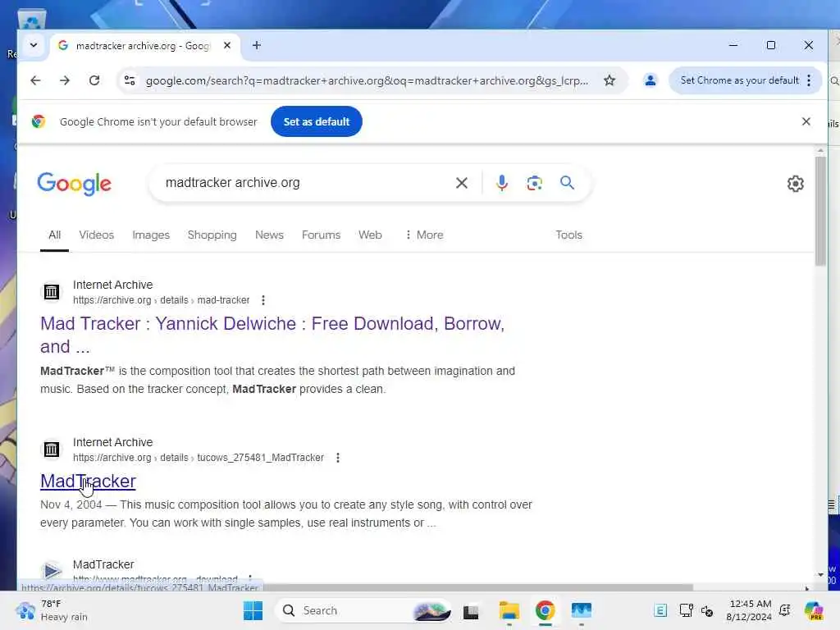The height and width of the screenshot is (630, 840).
Task: Open the search Tools options
Action: click(568, 235)
